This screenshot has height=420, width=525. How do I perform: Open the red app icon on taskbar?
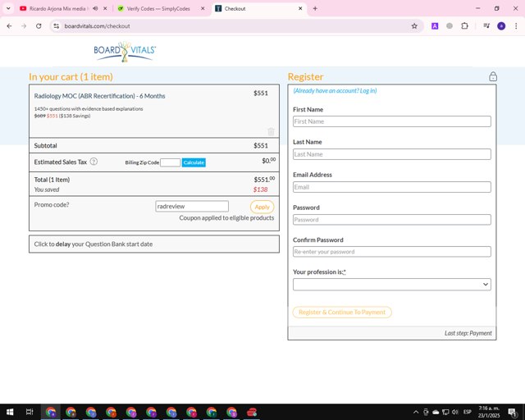coord(252,412)
